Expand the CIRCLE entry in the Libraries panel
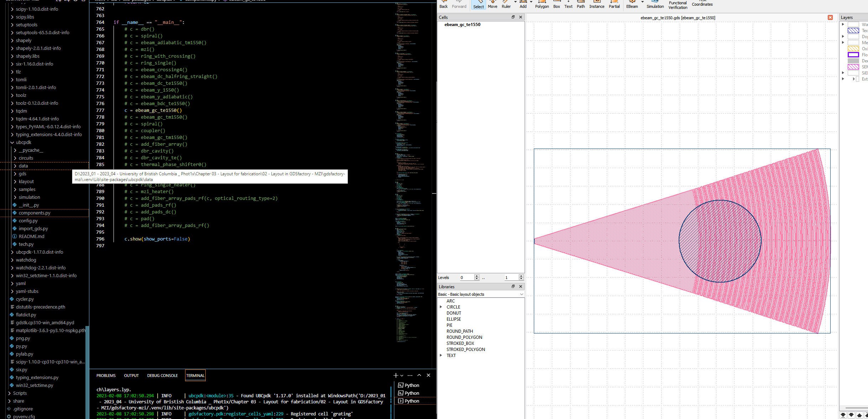 coord(441,307)
